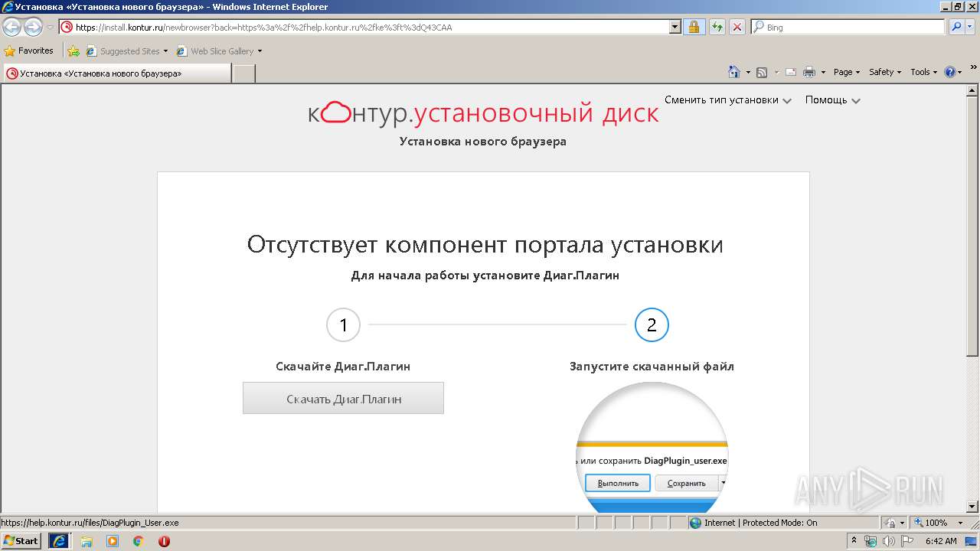Expand the search provider dropdown arrow

click(x=970, y=27)
